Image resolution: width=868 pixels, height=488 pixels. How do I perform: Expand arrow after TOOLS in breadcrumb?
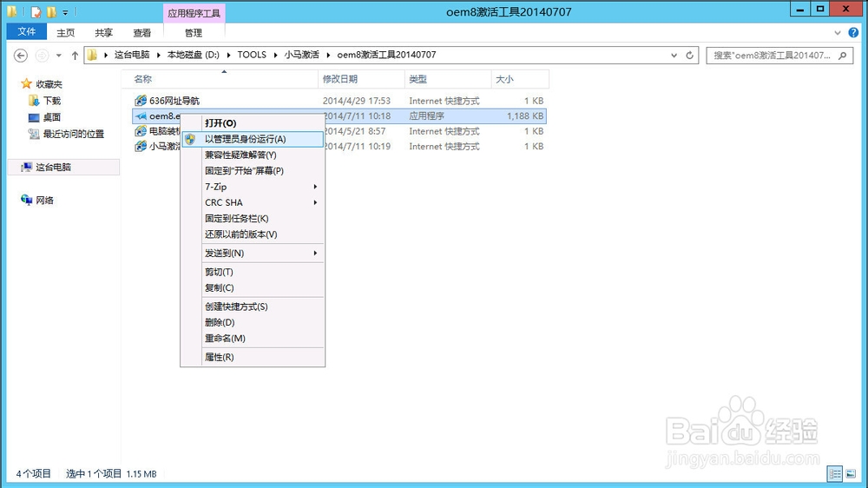[275, 55]
